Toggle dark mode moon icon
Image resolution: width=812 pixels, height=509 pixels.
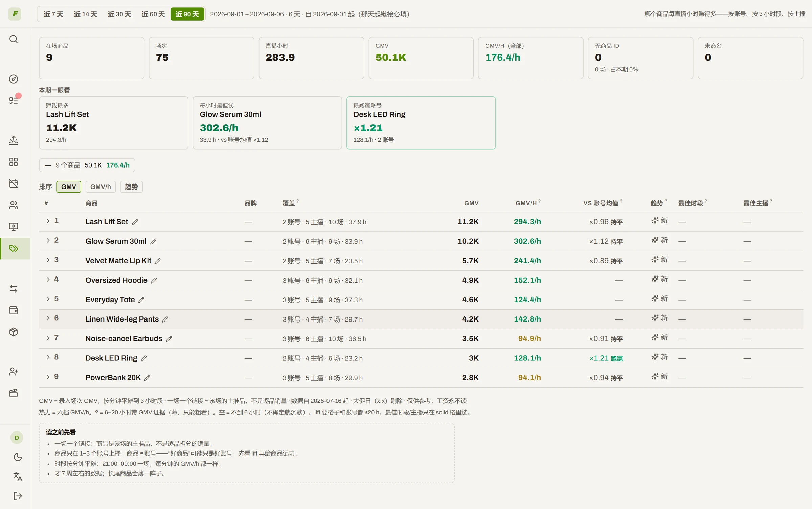(x=18, y=457)
